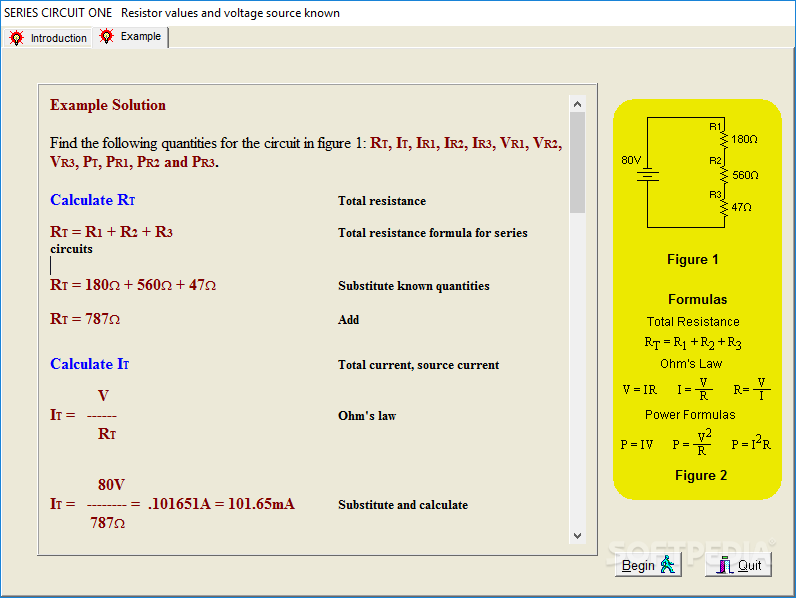
Task: Click the 'Add' step note
Action: point(348,320)
